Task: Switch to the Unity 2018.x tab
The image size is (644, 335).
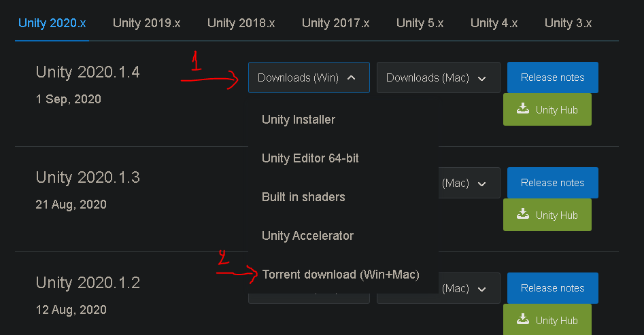Action: 241,23
